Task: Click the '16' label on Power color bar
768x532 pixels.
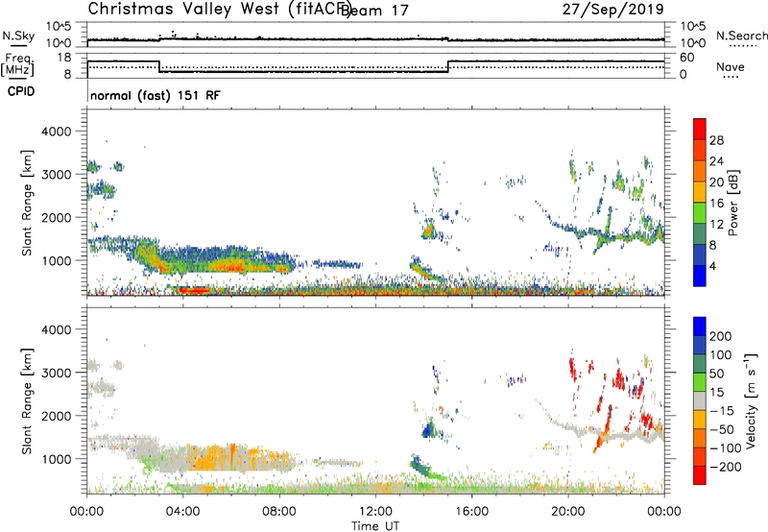Action: (716, 204)
